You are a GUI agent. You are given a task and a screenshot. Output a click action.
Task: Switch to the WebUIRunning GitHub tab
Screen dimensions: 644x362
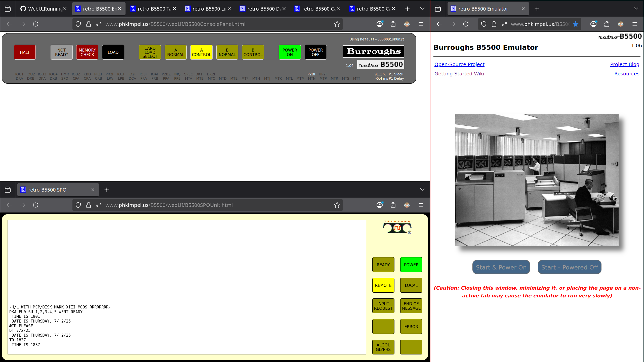tap(43, 9)
